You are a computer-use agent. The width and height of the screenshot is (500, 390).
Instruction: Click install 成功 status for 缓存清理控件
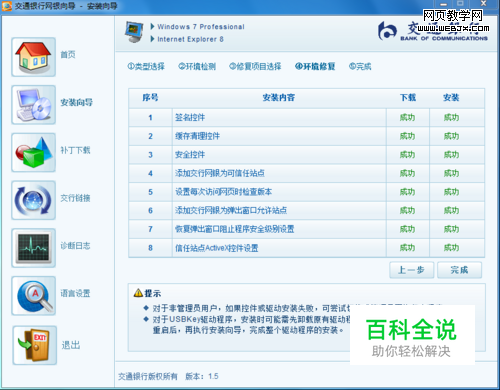[x=451, y=136]
